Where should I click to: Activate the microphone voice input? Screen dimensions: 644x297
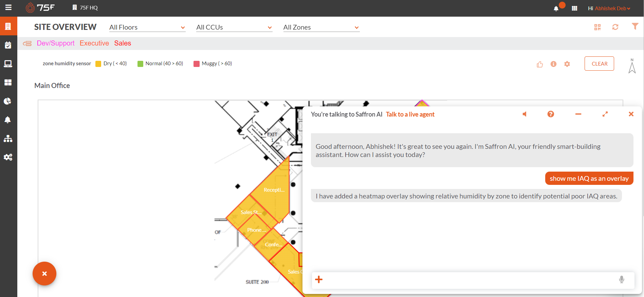click(x=622, y=279)
